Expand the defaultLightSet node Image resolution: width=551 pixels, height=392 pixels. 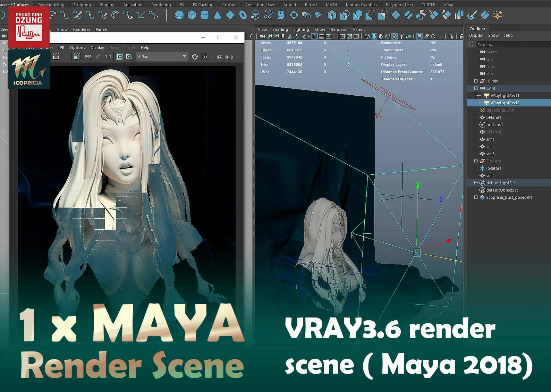point(476,183)
